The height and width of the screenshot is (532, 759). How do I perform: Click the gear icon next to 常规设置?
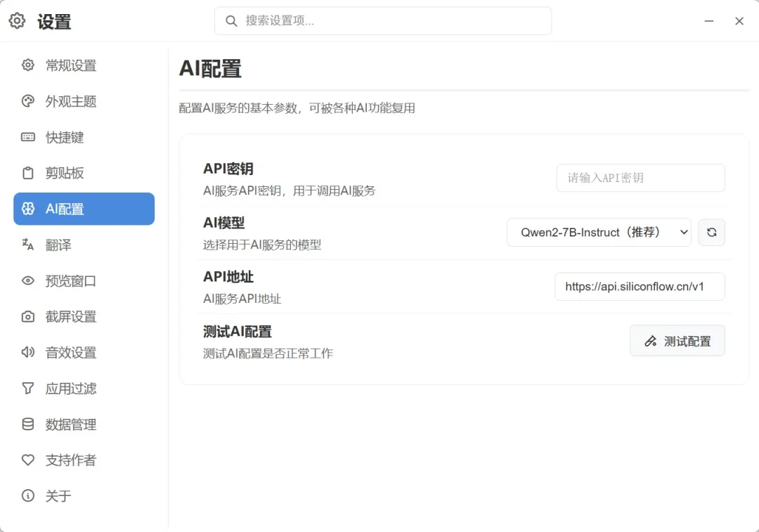tap(28, 65)
